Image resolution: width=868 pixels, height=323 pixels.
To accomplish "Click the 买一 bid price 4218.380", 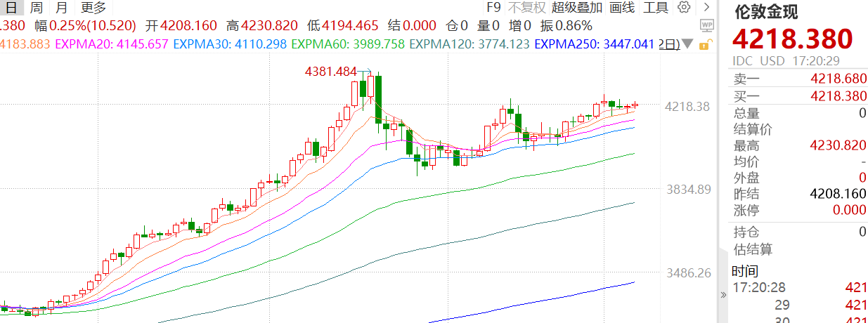I will [838, 96].
